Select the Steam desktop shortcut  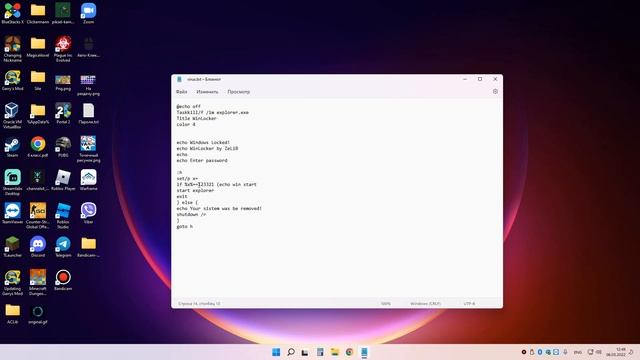click(12, 147)
